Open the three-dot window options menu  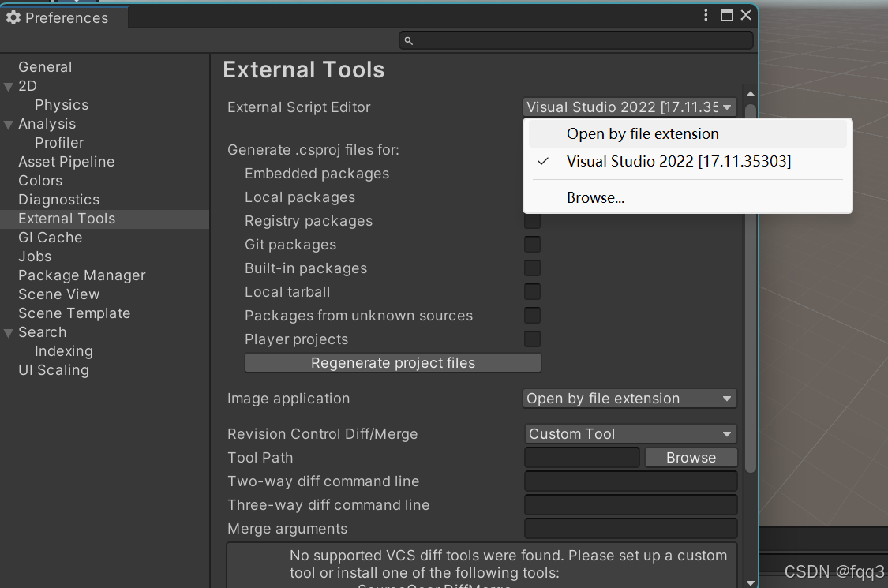pyautogui.click(x=706, y=15)
